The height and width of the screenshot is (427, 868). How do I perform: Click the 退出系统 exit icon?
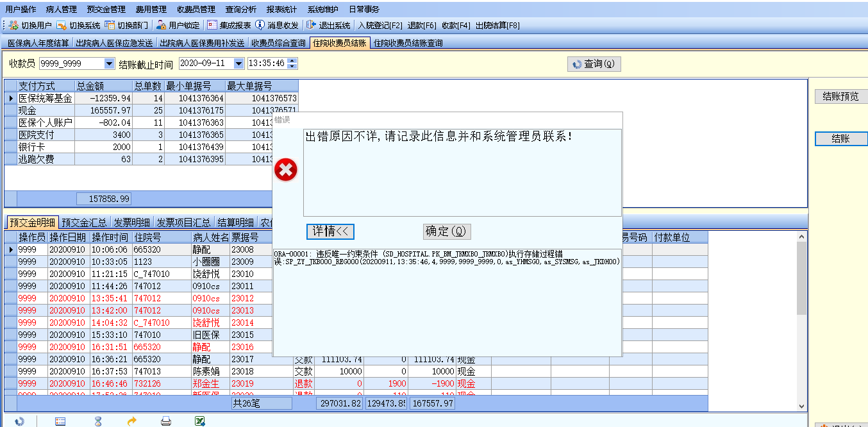coord(311,26)
